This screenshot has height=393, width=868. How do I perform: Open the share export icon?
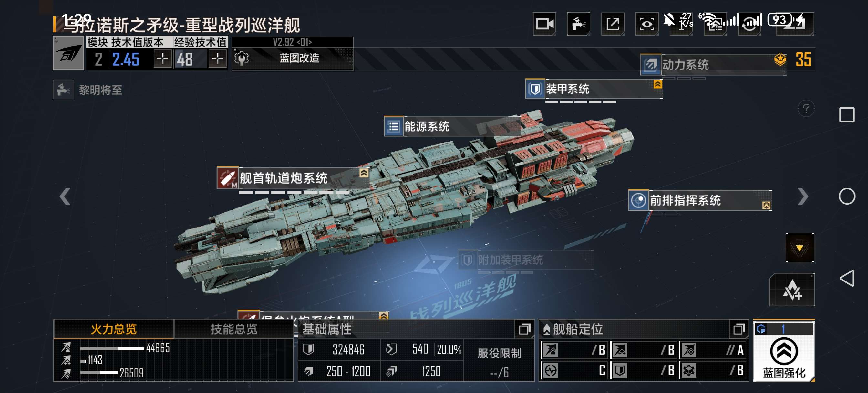(x=613, y=24)
